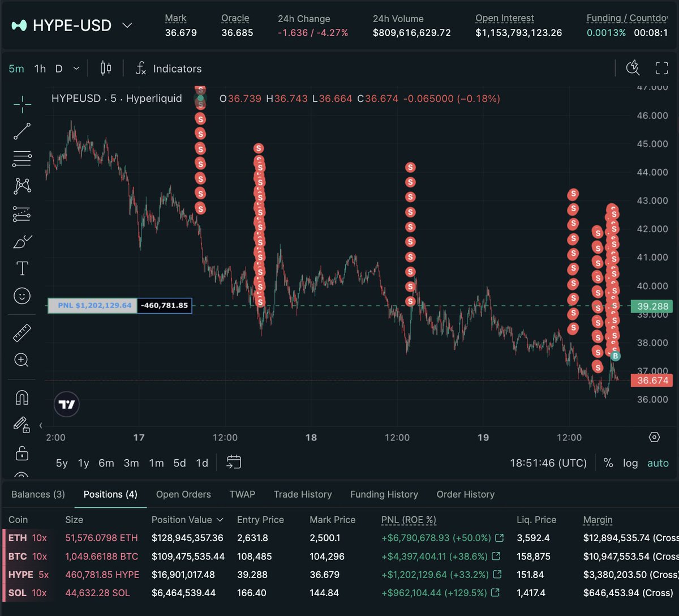Click the TradingView logo badge
This screenshot has width=679, height=616.
tap(67, 404)
